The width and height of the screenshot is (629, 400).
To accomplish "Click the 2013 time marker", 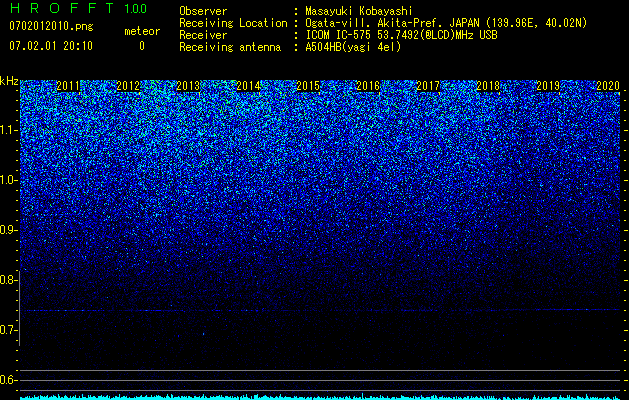I will (188, 86).
